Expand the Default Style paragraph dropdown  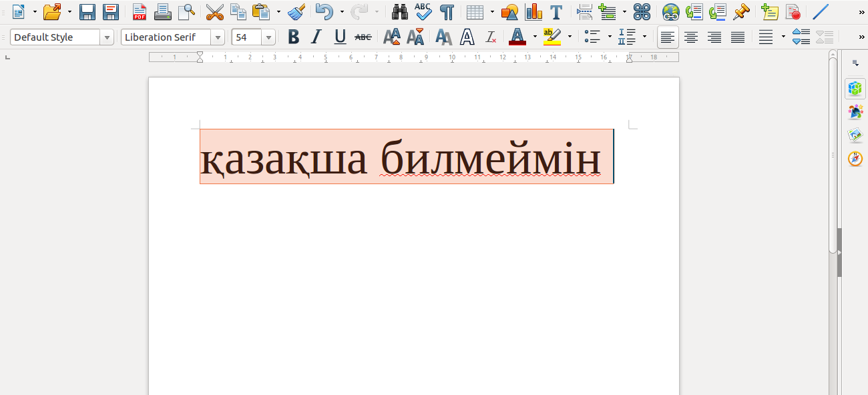click(107, 37)
